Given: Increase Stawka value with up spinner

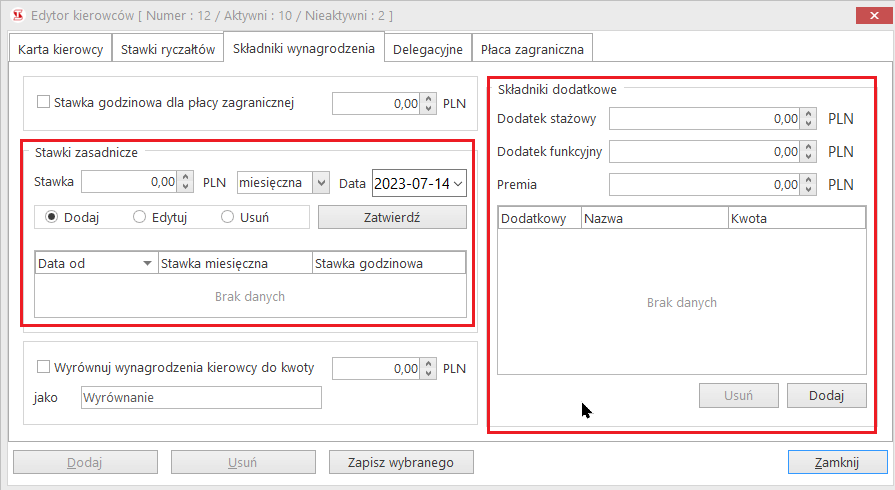Looking at the screenshot, I should 186,177.
